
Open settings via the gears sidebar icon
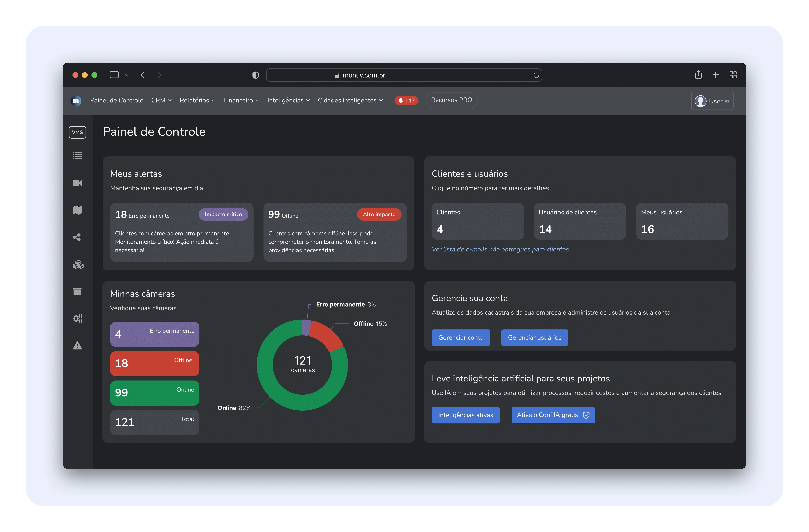pyautogui.click(x=78, y=318)
